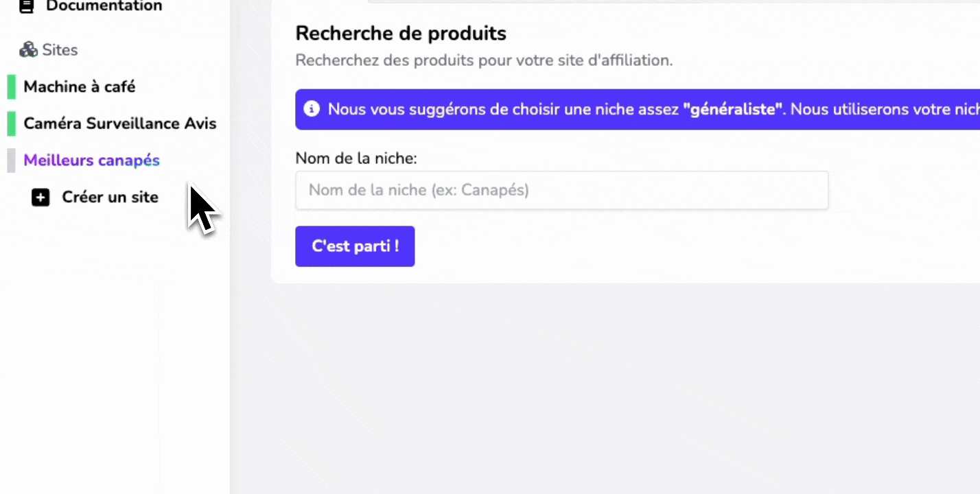The width and height of the screenshot is (980, 494).
Task: Click the plus icon for Créer un site
Action: 40,198
